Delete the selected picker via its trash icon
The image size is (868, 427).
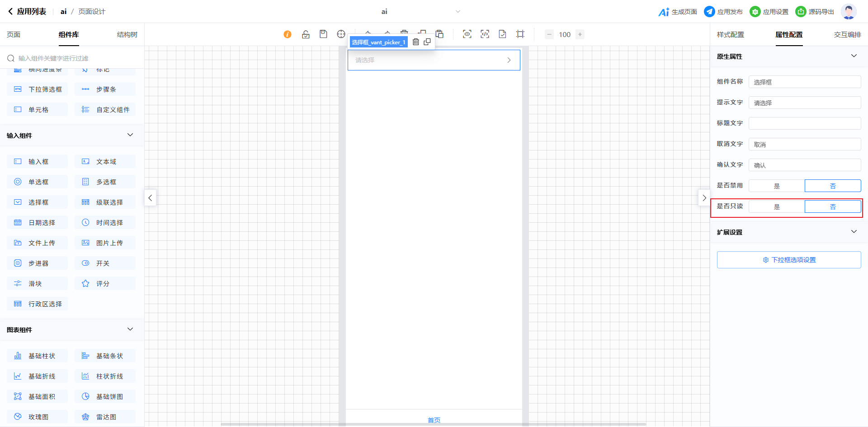(x=416, y=42)
